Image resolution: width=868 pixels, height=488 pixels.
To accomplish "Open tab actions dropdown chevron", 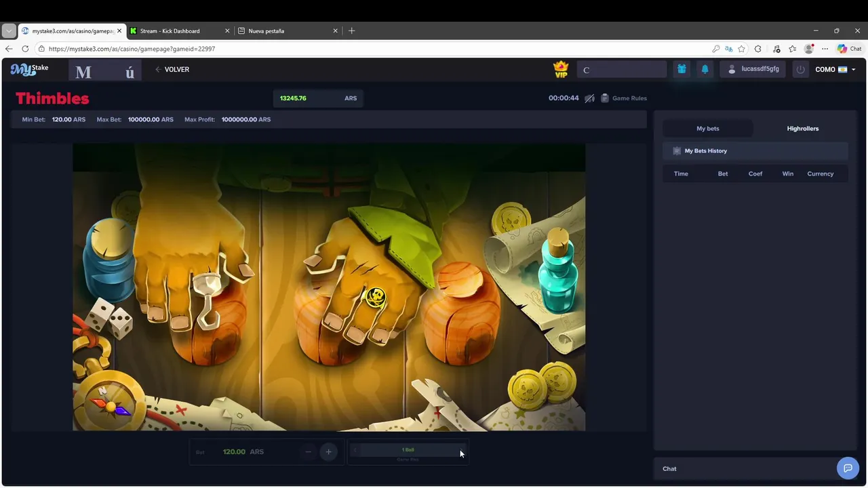I will tap(9, 30).
